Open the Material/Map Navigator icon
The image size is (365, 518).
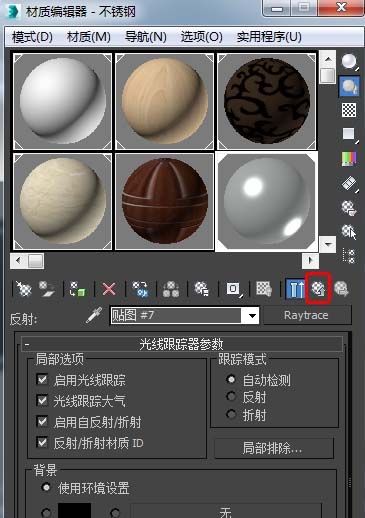349,255
